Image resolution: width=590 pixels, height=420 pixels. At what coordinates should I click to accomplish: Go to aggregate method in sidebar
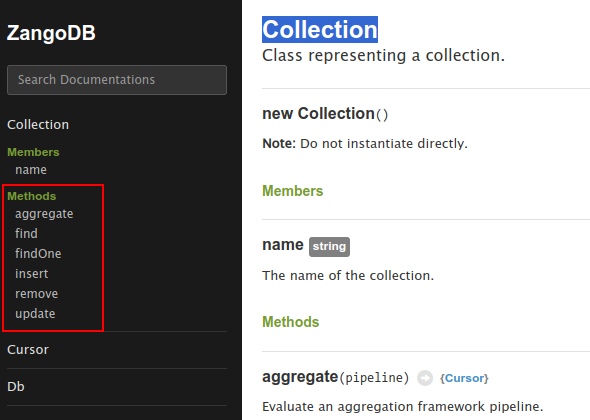[44, 214]
